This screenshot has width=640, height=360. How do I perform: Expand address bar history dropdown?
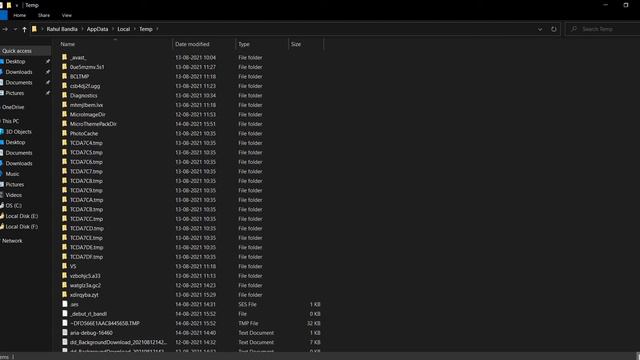540,29
